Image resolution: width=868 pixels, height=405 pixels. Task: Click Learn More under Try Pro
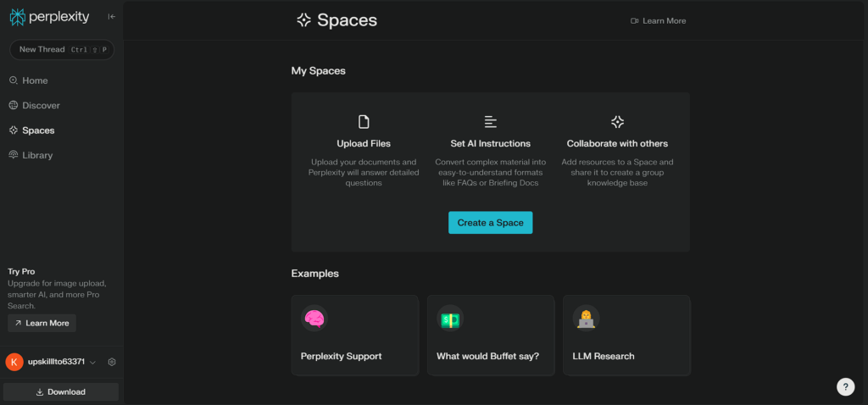(x=42, y=323)
